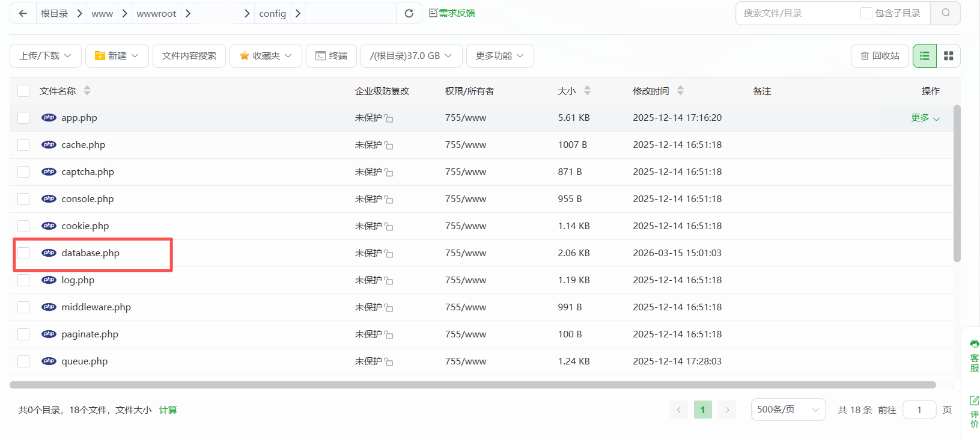Viewport: 980px width, 439px height.
Task: Open the file paginate.php
Action: [x=90, y=334]
